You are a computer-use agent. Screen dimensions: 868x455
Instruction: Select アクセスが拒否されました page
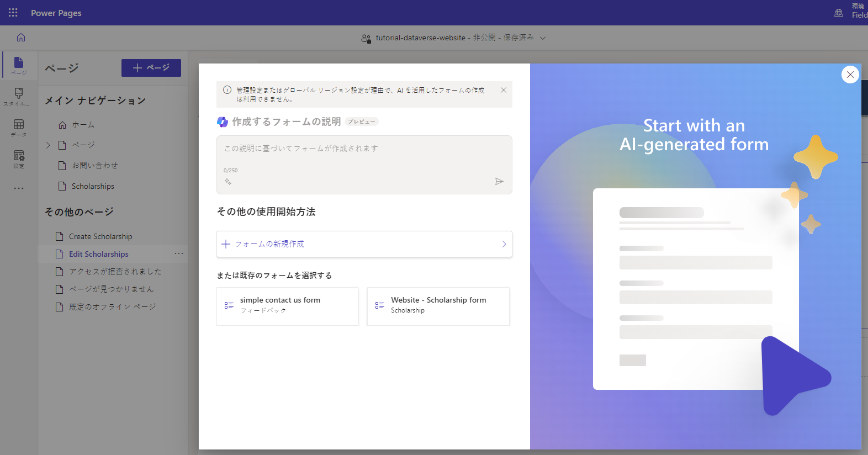115,272
